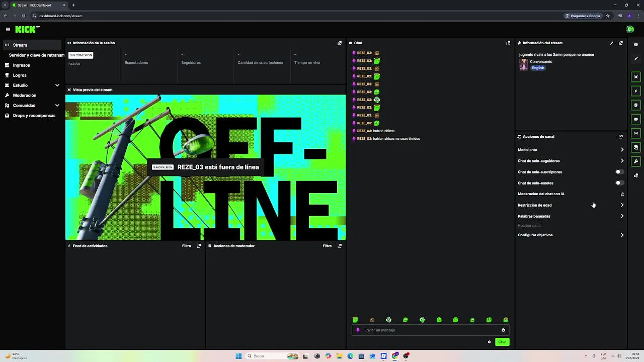Pop out the Información de la sesión panel
This screenshot has height=362, width=644.
pos(340,43)
